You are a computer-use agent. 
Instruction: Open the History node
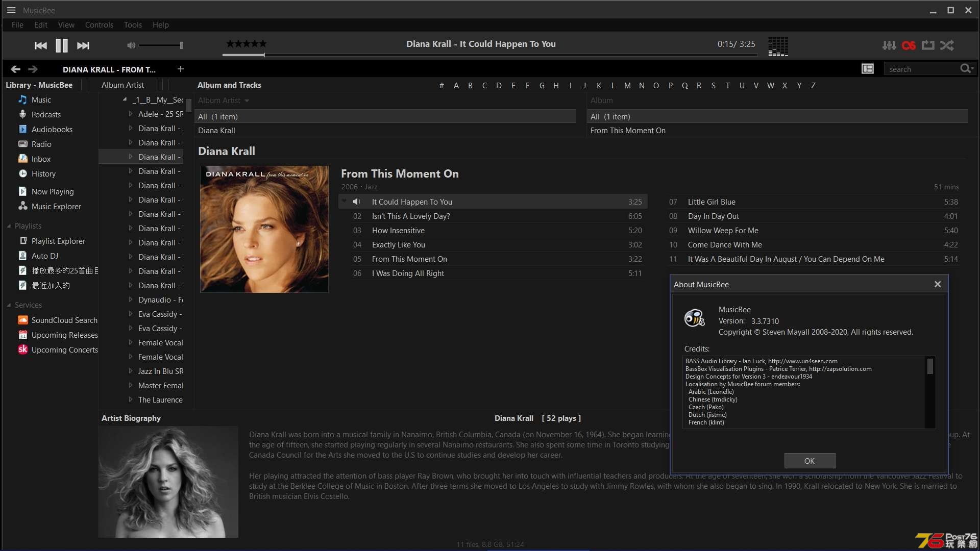point(43,174)
